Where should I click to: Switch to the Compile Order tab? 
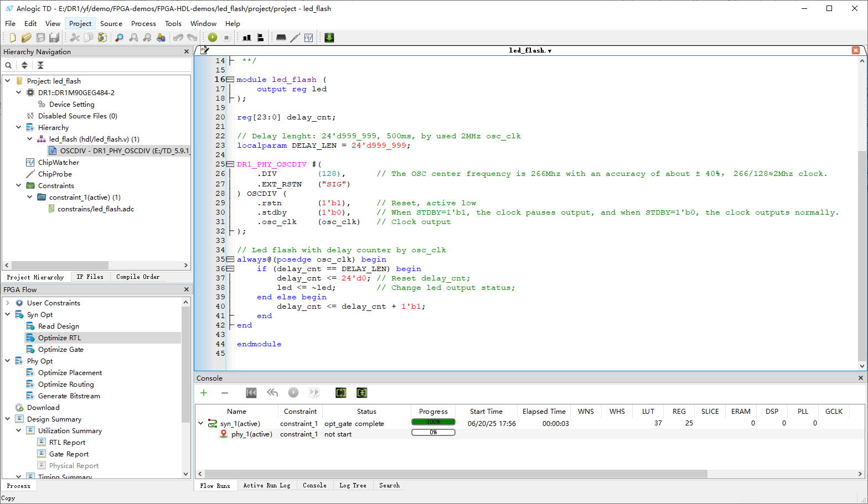point(138,277)
